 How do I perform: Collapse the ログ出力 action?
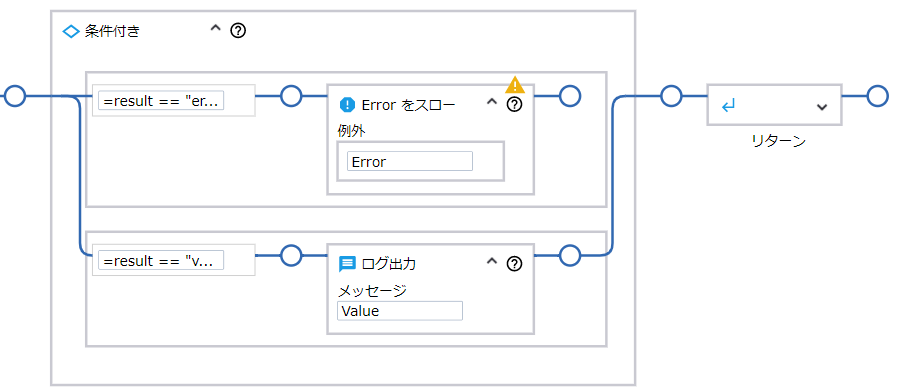coord(491,261)
